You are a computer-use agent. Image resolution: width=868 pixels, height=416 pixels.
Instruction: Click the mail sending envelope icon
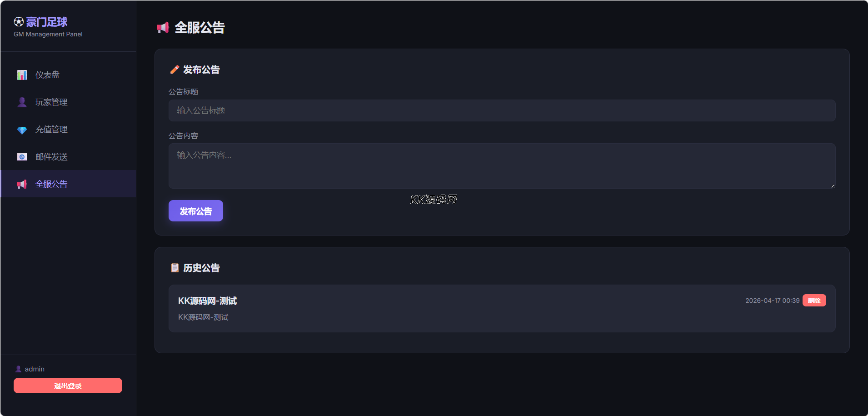click(22, 157)
